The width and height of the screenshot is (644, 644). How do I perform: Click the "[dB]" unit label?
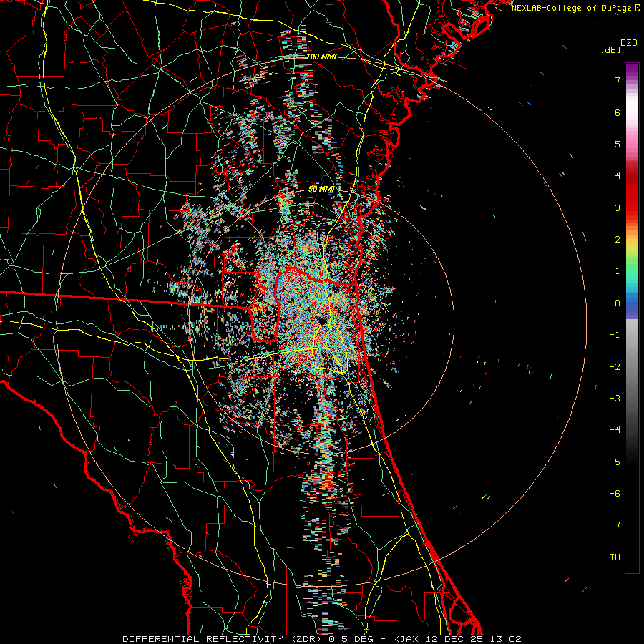pos(611,50)
